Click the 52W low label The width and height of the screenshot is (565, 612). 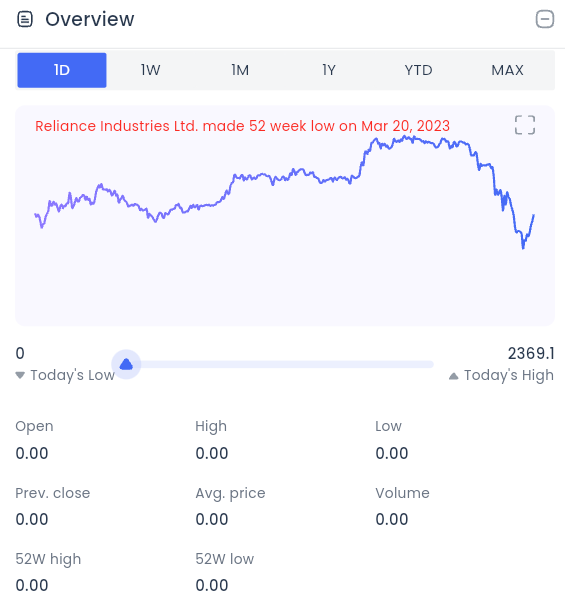click(225, 559)
